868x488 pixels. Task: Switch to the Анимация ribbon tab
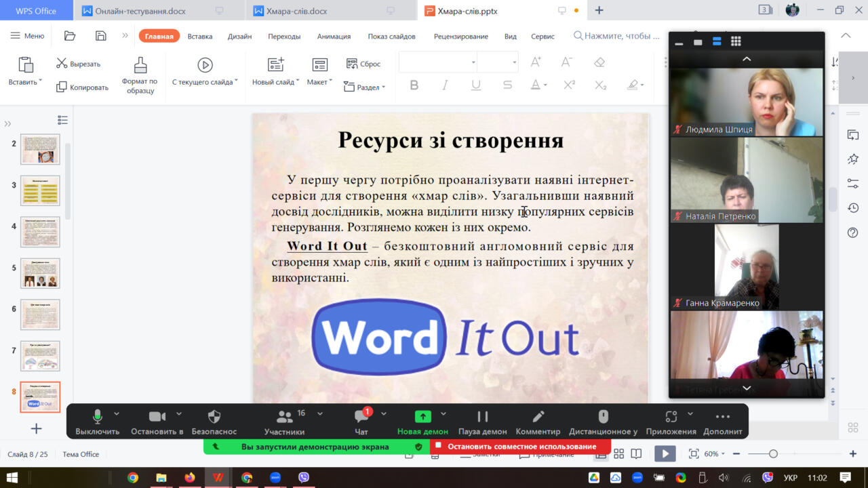click(x=334, y=37)
